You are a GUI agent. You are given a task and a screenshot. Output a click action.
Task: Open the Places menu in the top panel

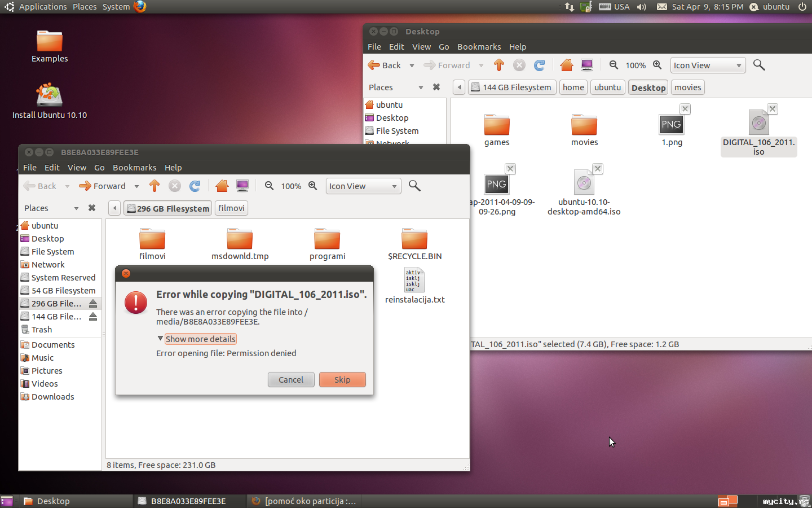point(85,7)
